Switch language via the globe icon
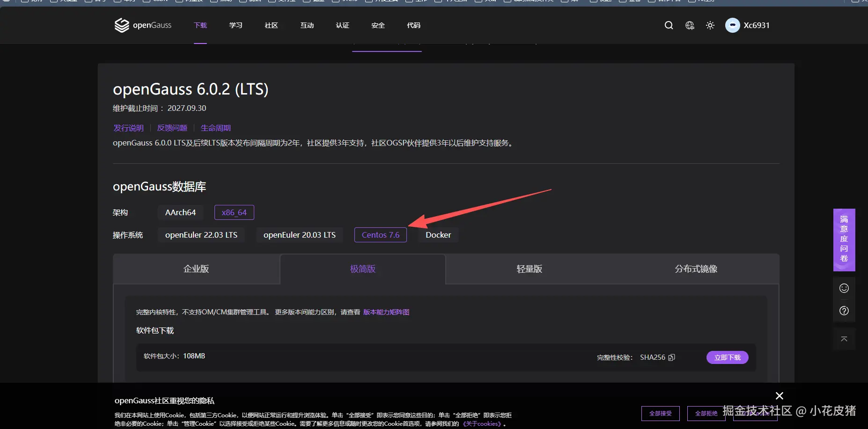This screenshot has width=868, height=429. coord(689,25)
